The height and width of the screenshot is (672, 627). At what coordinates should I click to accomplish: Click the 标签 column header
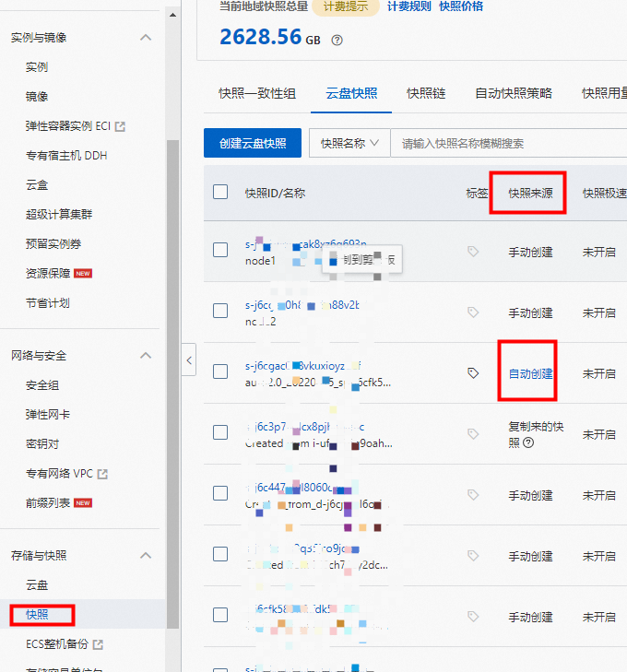click(477, 194)
